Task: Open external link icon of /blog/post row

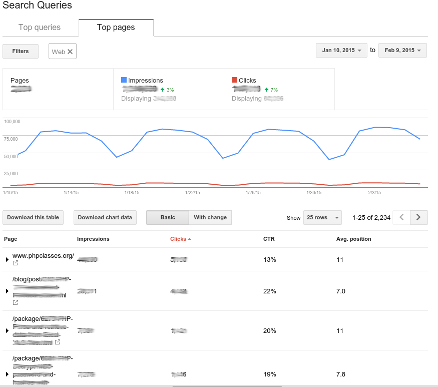Action: click(15, 302)
